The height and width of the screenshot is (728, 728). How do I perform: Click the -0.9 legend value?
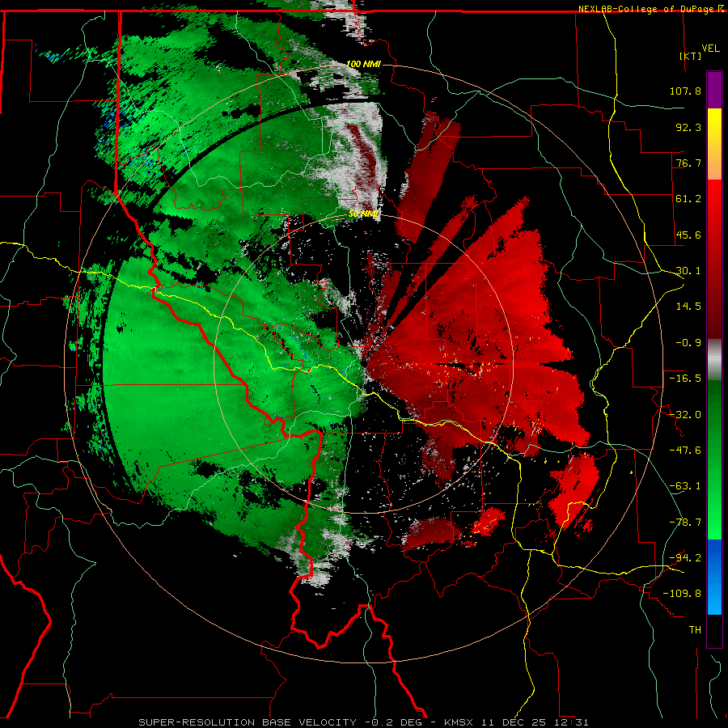tap(688, 343)
